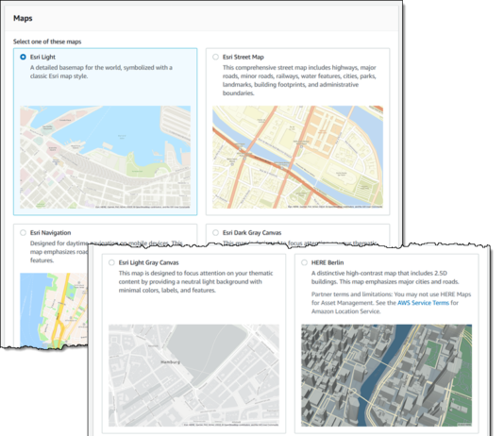The image size is (504, 436).
Task: Click the Esri Street Map preview image
Action: tap(297, 157)
